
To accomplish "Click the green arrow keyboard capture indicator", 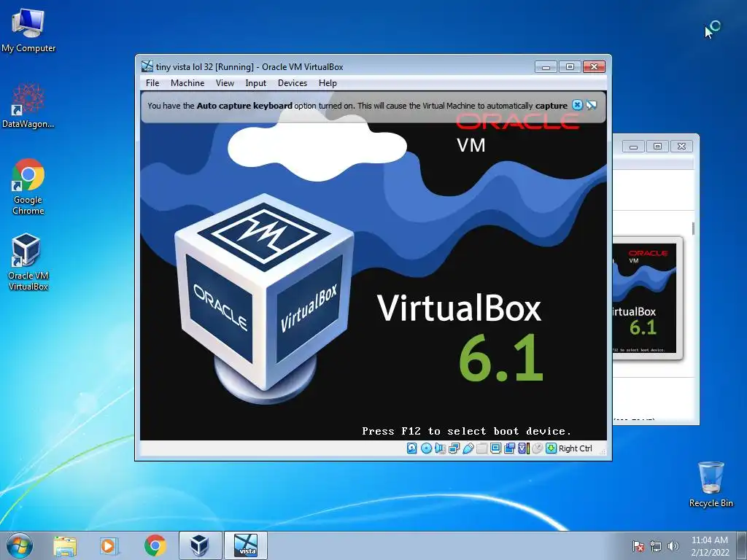I will pyautogui.click(x=551, y=448).
